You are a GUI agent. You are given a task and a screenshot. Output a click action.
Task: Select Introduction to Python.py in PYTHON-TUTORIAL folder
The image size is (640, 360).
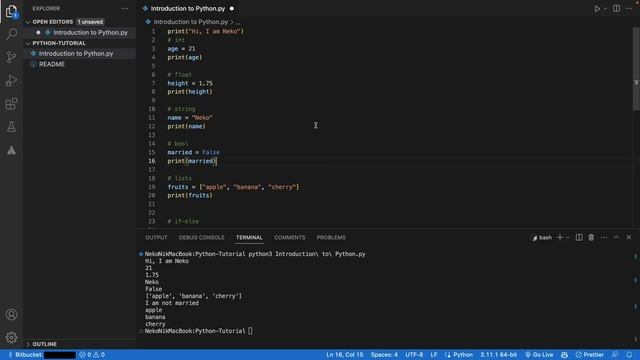pyautogui.click(x=76, y=53)
